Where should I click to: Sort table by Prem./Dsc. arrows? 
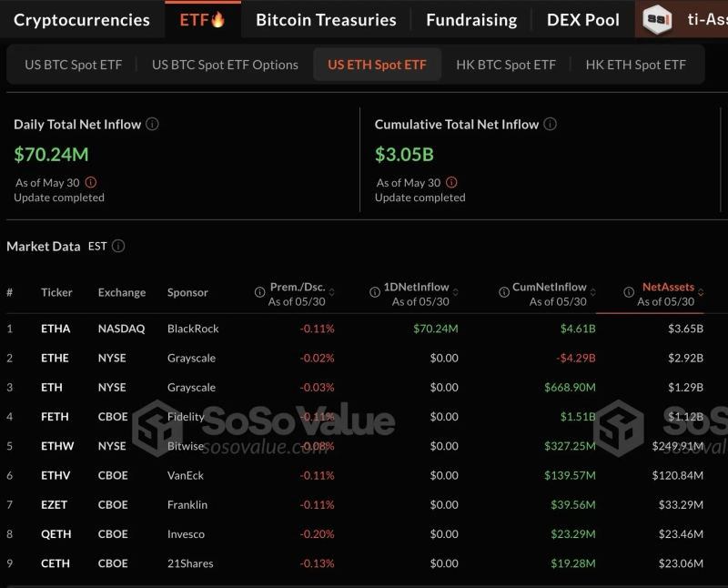click(x=332, y=293)
